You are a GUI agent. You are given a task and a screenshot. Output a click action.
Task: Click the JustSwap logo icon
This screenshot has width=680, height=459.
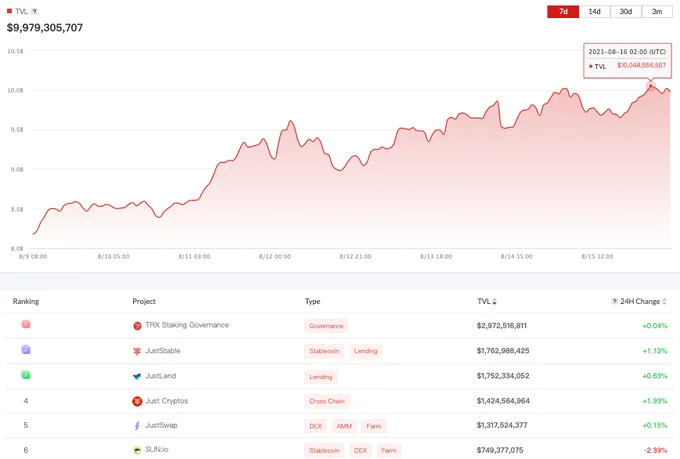(x=137, y=426)
